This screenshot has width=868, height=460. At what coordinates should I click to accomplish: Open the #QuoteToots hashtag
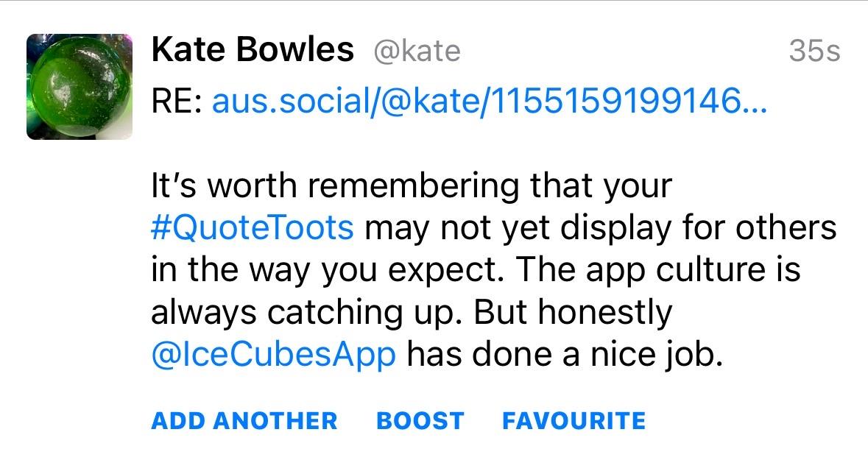pos(253,227)
